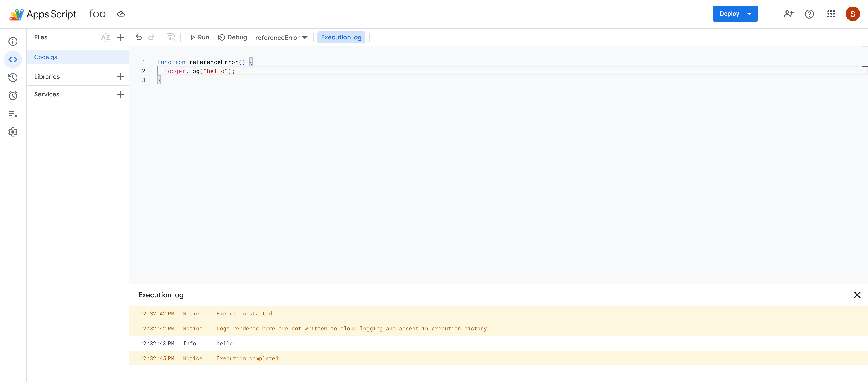Expand the Google account avatar menu

click(853, 14)
